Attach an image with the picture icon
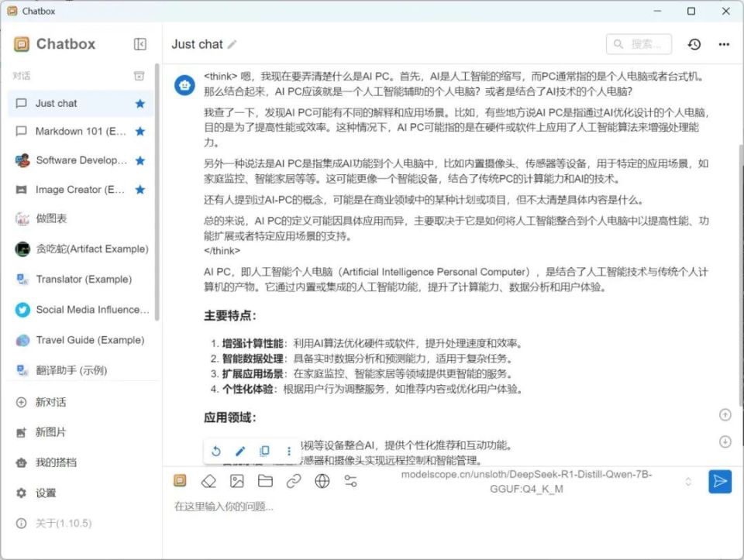 [237, 481]
